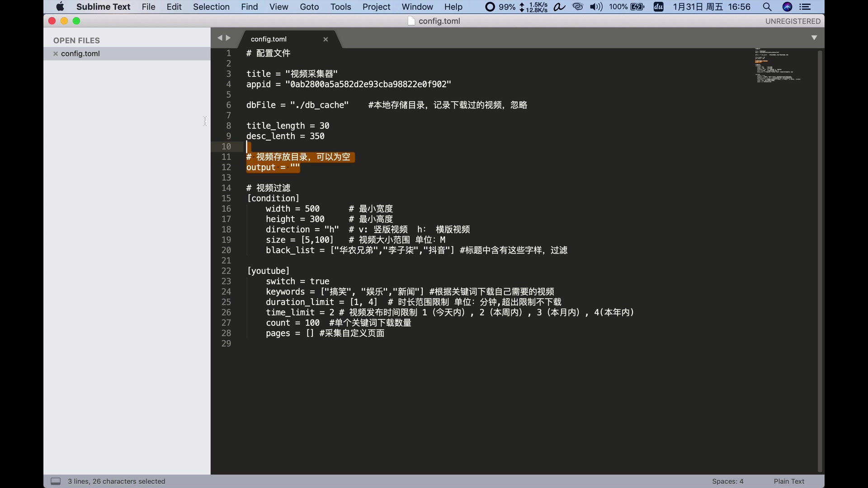Close the config.toml tab
Screen dimensions: 868x488
(x=325, y=39)
